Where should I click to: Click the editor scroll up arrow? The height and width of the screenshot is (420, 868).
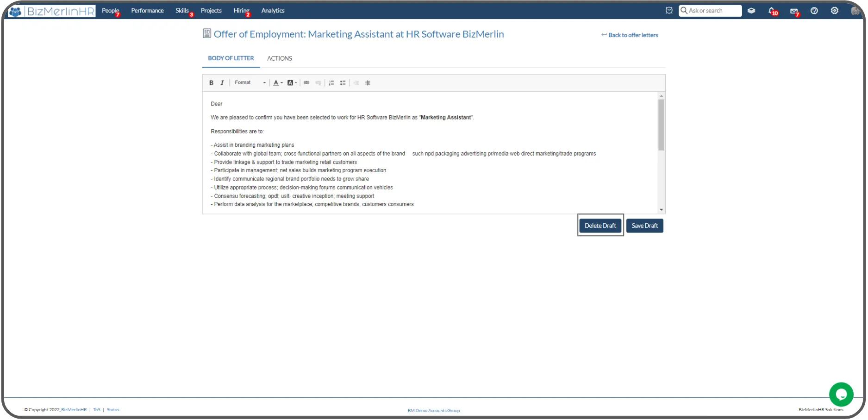click(x=662, y=96)
